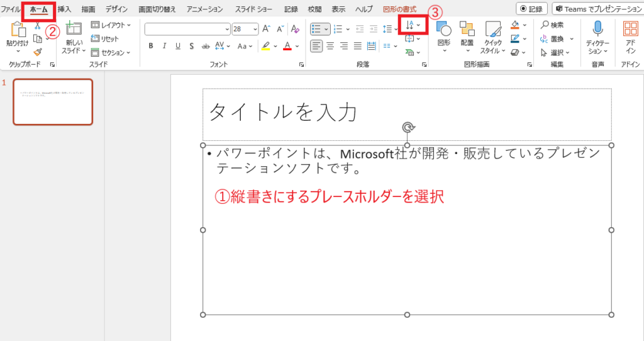Add a New Slide (新しいスライド)
Screen dimensions: 644x341
[x=74, y=38]
